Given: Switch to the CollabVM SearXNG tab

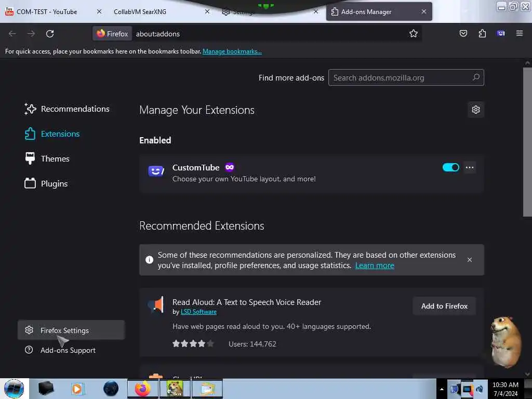Looking at the screenshot, I should [140, 11].
